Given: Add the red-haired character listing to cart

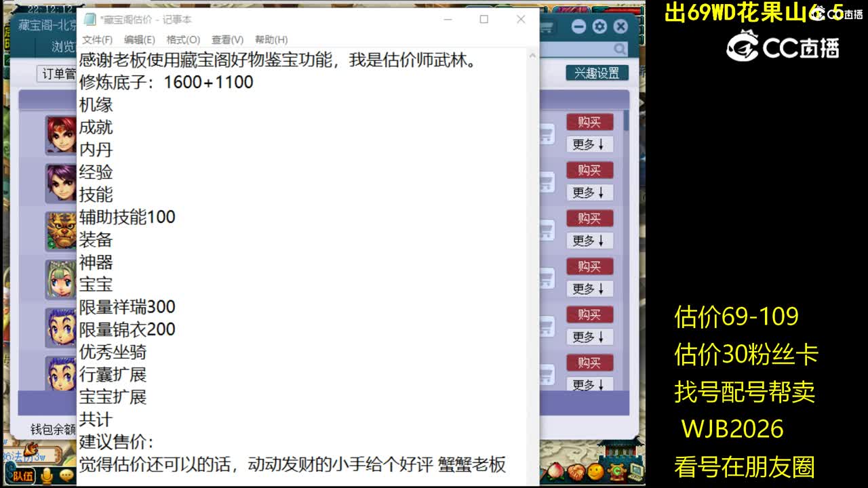Looking at the screenshot, I should point(547,134).
